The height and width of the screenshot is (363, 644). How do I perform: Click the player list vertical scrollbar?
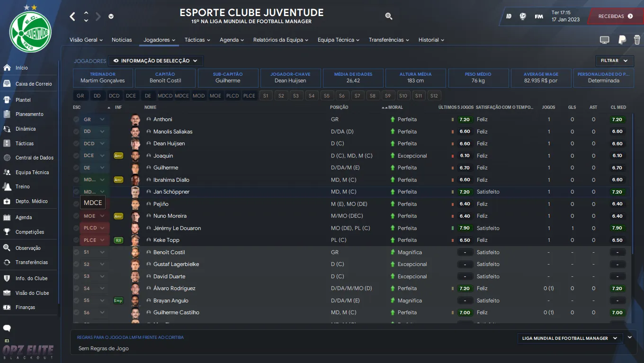(x=633, y=189)
